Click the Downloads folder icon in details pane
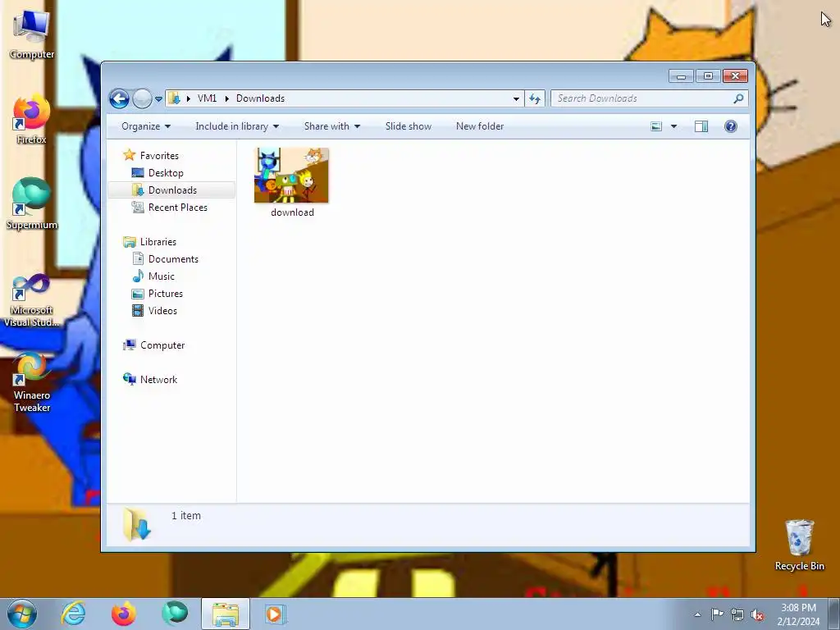The width and height of the screenshot is (840, 630). (137, 524)
